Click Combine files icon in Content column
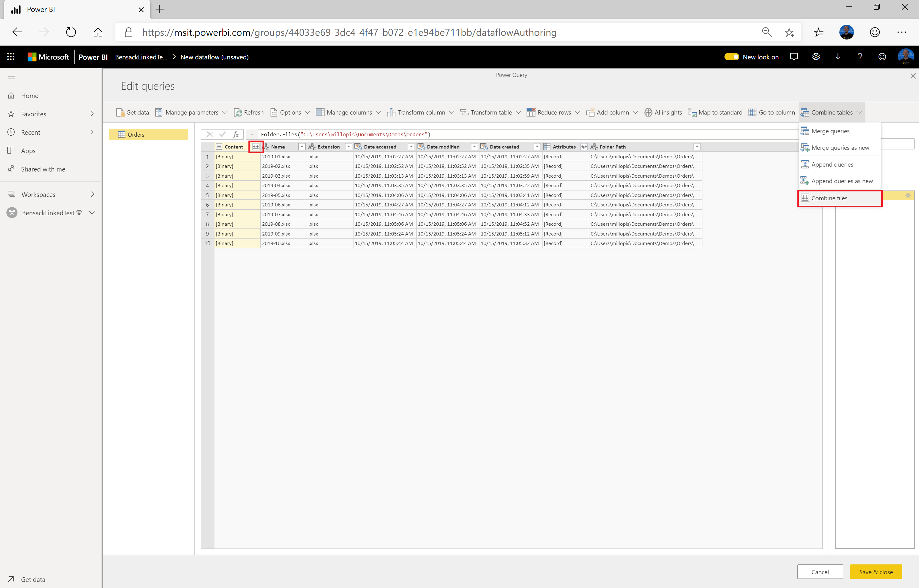The height and width of the screenshot is (588, 919). click(x=256, y=147)
